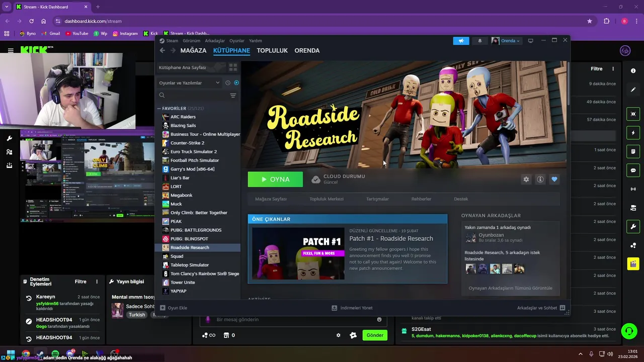
Task: Click the Bir mesaj gönderin chat input
Action: 294,320
